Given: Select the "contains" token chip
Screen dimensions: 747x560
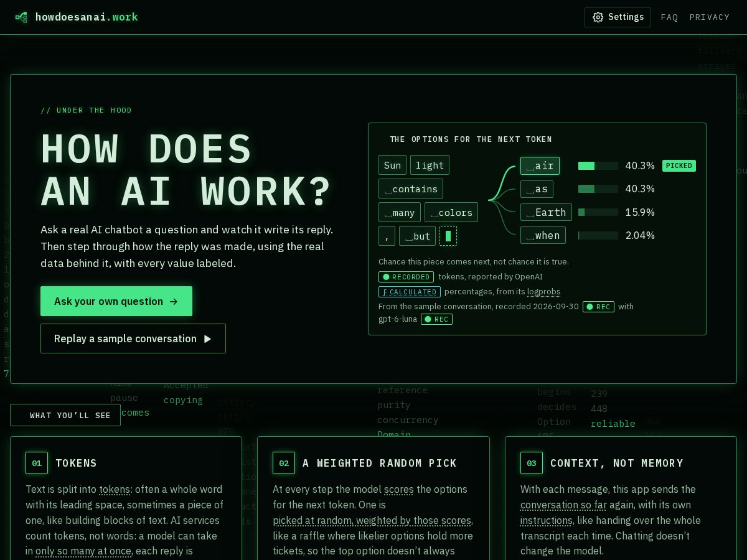Looking at the screenshot, I should (x=411, y=189).
